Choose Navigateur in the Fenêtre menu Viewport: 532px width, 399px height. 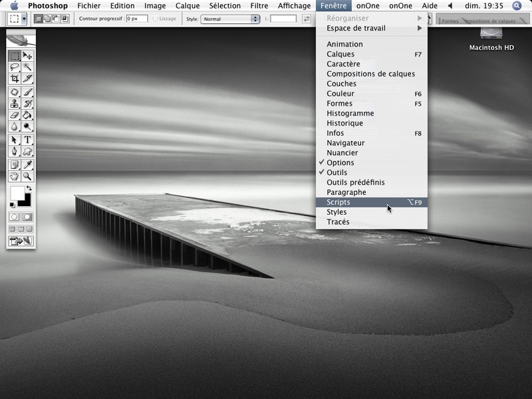point(372,143)
